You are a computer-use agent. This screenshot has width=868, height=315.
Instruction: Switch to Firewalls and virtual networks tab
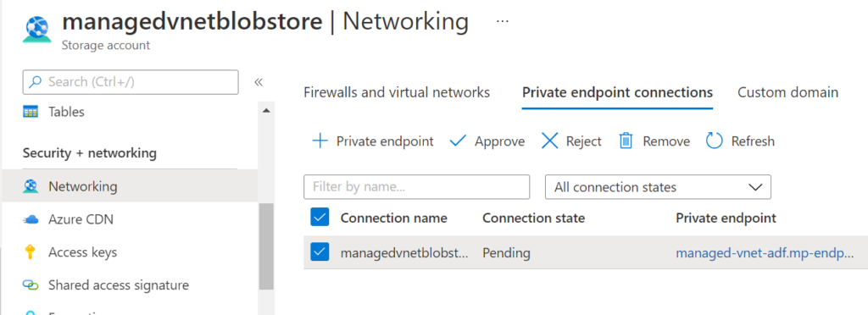[397, 92]
